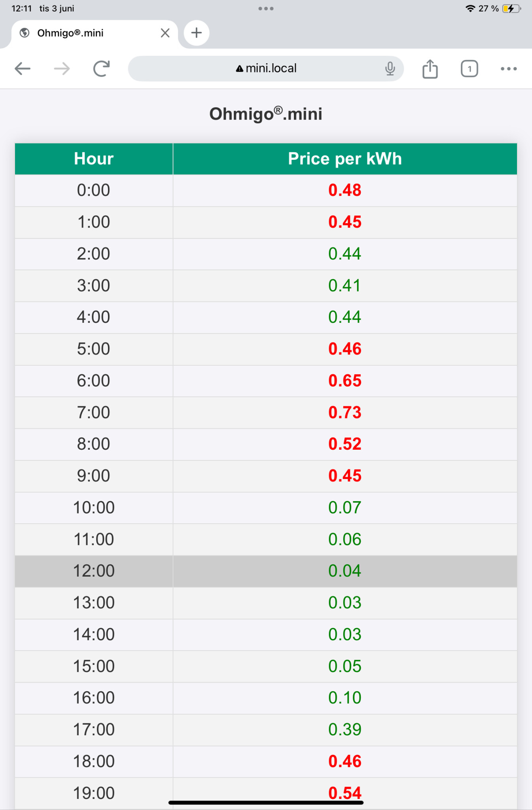Tap the battery indicator in status bar

pos(511,8)
